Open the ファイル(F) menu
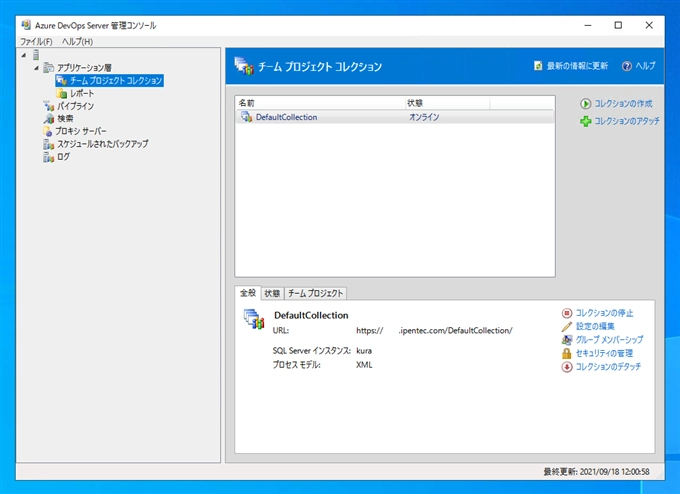680x494 pixels. 36,42
